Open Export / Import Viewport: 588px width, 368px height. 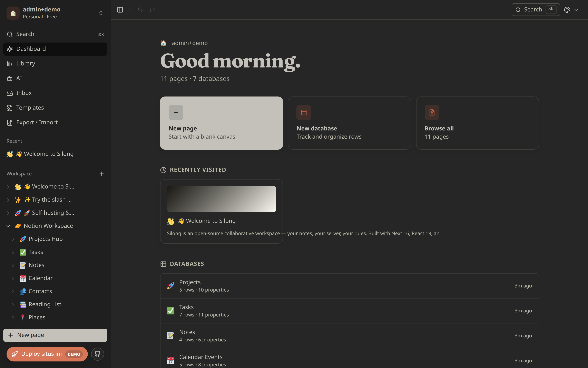(x=55, y=122)
